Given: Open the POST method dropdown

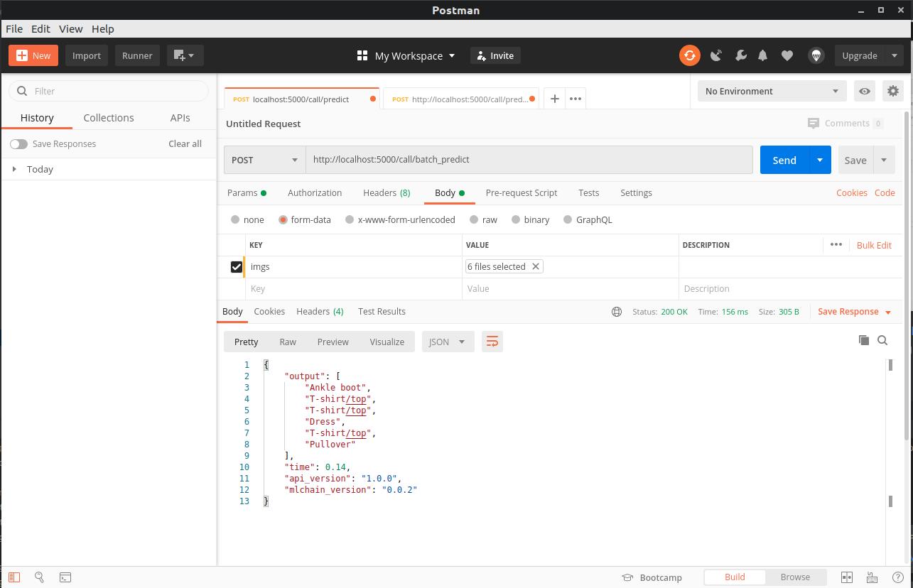Looking at the screenshot, I should coord(265,160).
